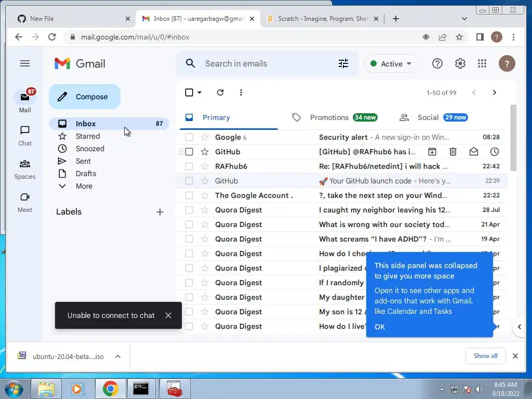Viewport: 532px width, 399px height.
Task: Show hidden system tray icons
Action: [442, 389]
